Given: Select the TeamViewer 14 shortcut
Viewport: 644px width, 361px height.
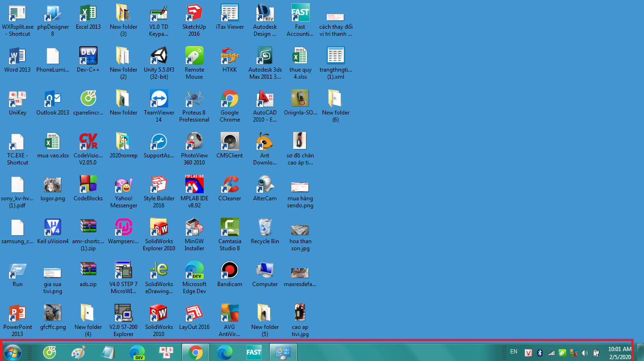Looking at the screenshot, I should point(159,99).
